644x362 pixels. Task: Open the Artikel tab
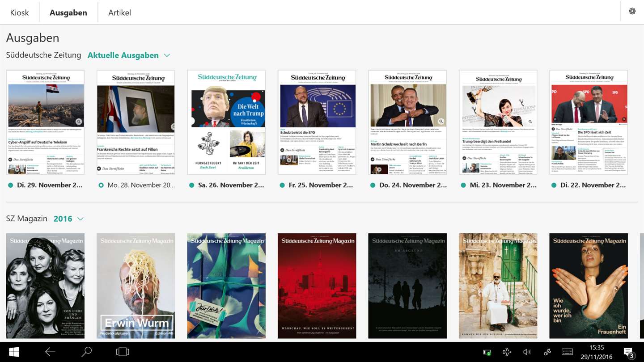coord(119,13)
